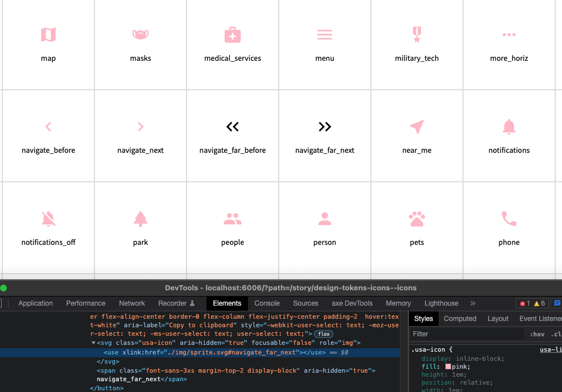
Task: Click the height: 1em declaration
Action: point(444,374)
